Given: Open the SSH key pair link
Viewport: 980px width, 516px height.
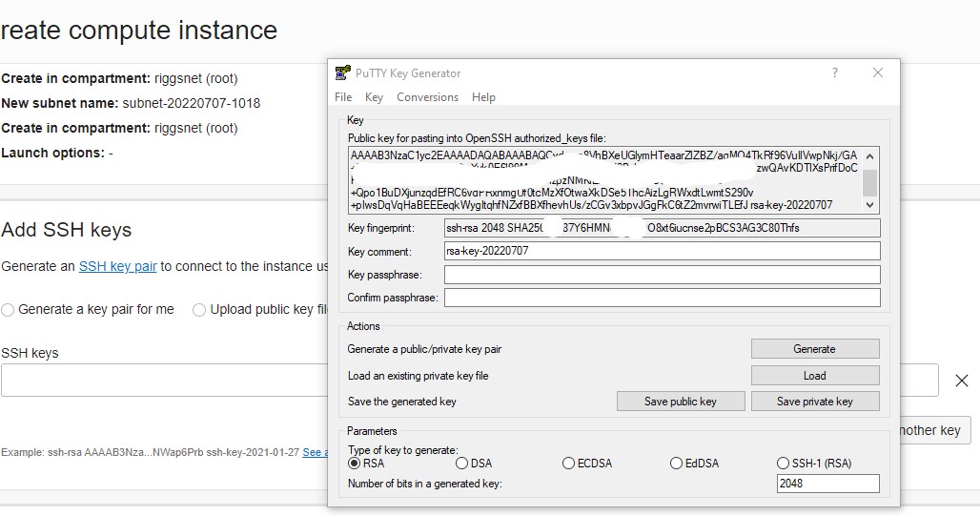Looking at the screenshot, I should (x=117, y=266).
